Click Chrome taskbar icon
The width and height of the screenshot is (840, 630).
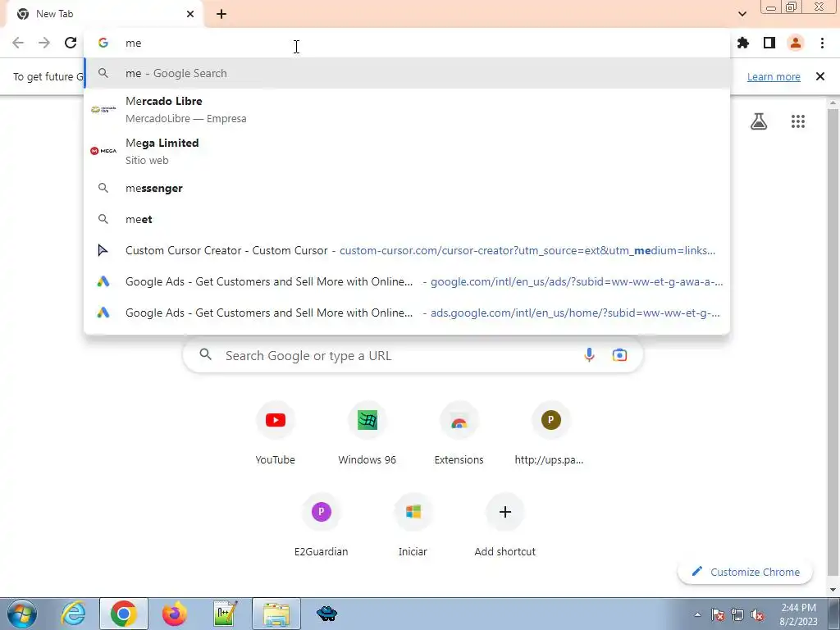pyautogui.click(x=124, y=614)
